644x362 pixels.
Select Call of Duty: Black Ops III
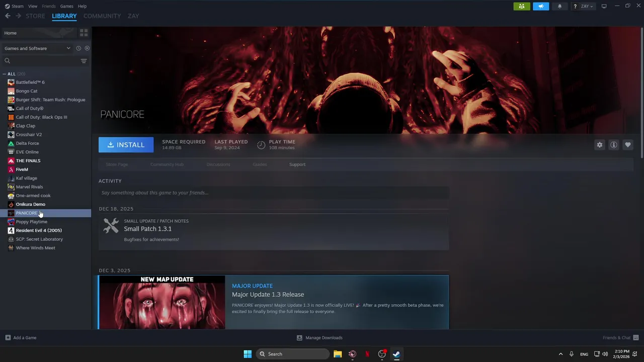pos(45,117)
